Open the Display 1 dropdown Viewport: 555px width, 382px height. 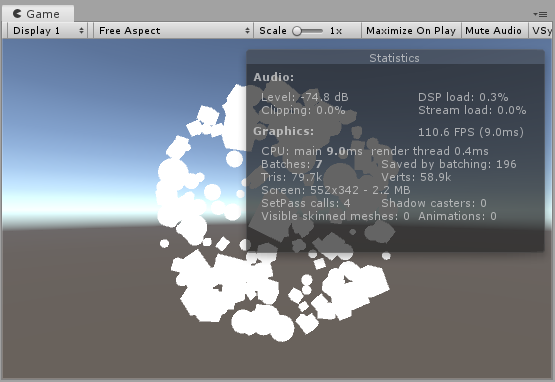pyautogui.click(x=47, y=30)
